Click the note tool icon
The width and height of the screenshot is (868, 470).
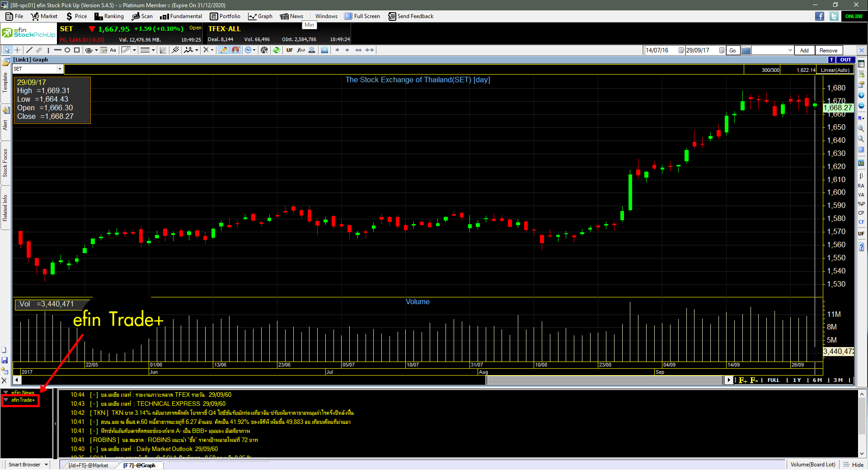pos(103,50)
